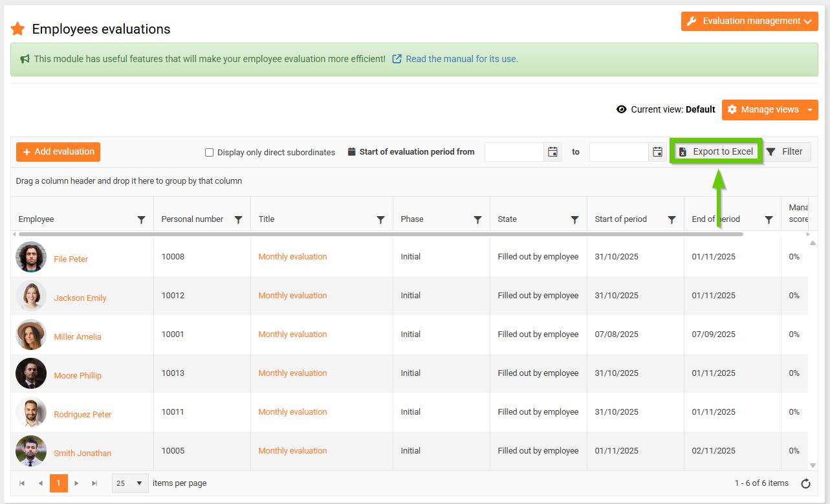
Task: Open File Peter's employee link
Action: tap(71, 259)
